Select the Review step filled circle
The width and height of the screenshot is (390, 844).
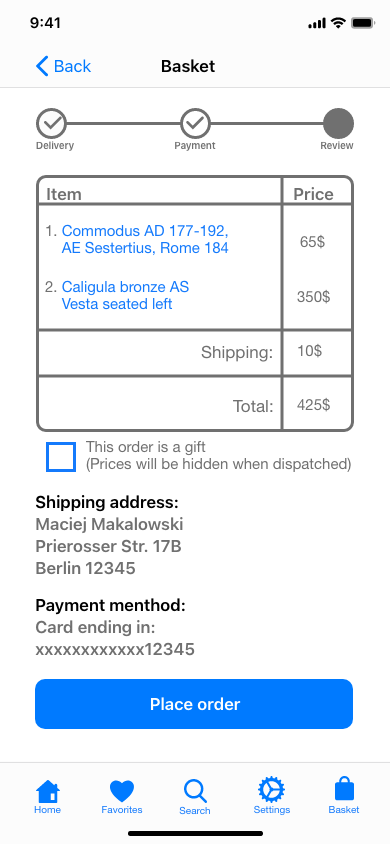pos(338,123)
